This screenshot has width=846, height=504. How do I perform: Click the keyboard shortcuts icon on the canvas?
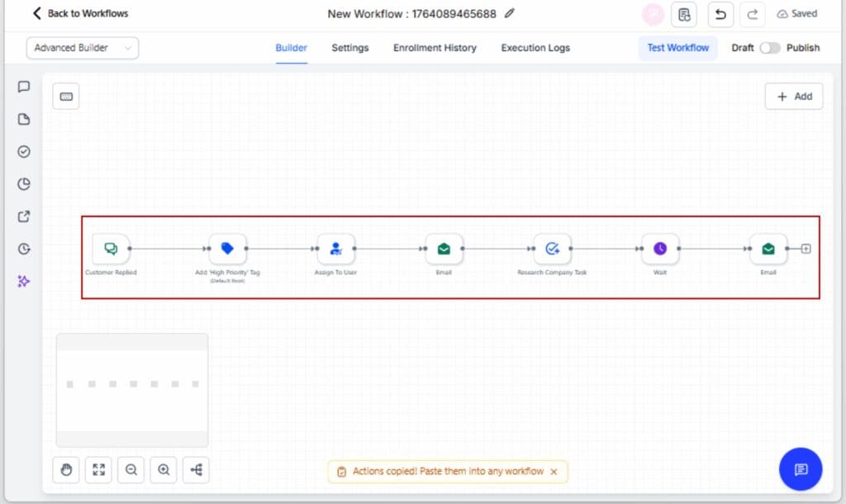coord(66,96)
